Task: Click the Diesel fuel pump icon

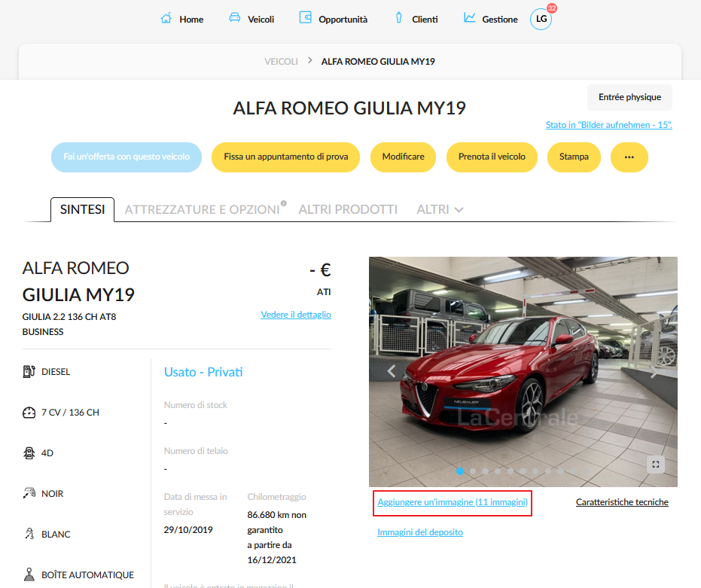Action: pos(29,372)
